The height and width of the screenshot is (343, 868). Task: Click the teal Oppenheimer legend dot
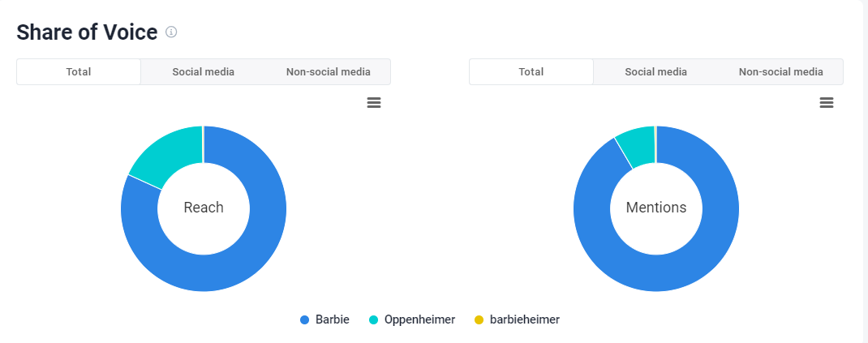pyautogui.click(x=374, y=319)
